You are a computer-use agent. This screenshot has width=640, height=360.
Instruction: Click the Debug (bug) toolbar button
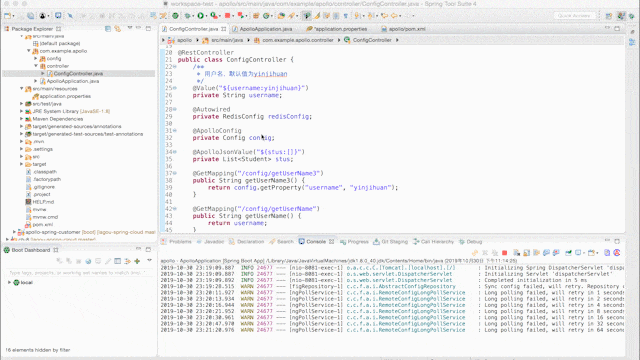click(188, 16)
